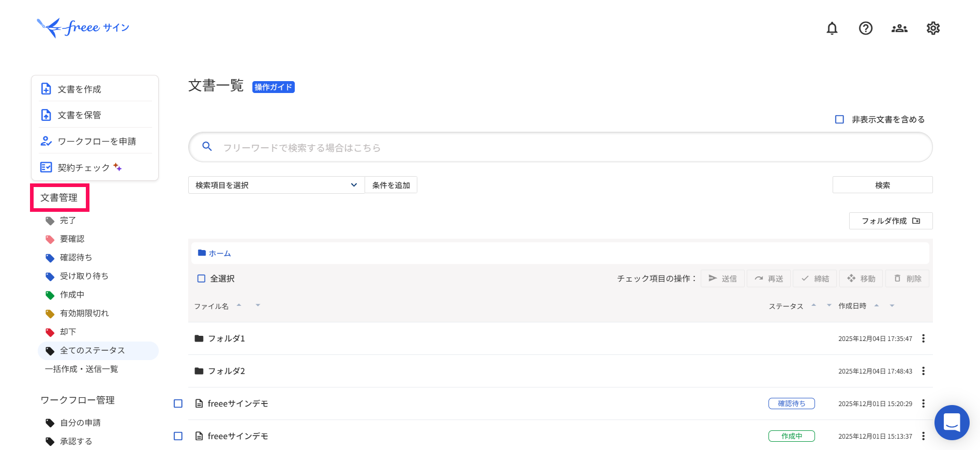This screenshot has width=980, height=450.
Task: Click the 文書を保管 upload document icon
Action: click(46, 115)
